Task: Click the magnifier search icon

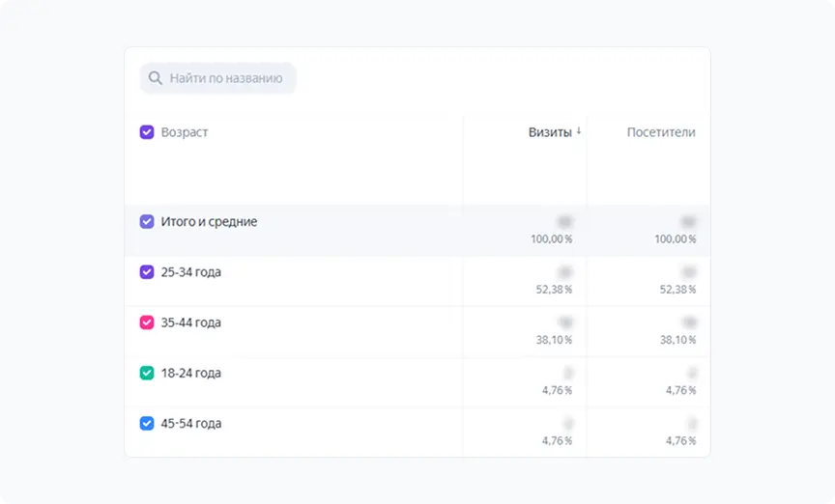Action: point(156,78)
